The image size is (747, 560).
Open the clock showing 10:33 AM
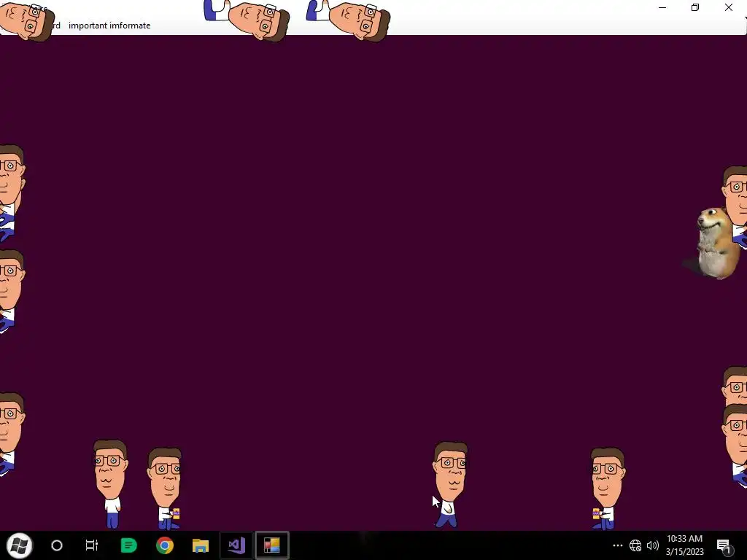click(x=684, y=545)
